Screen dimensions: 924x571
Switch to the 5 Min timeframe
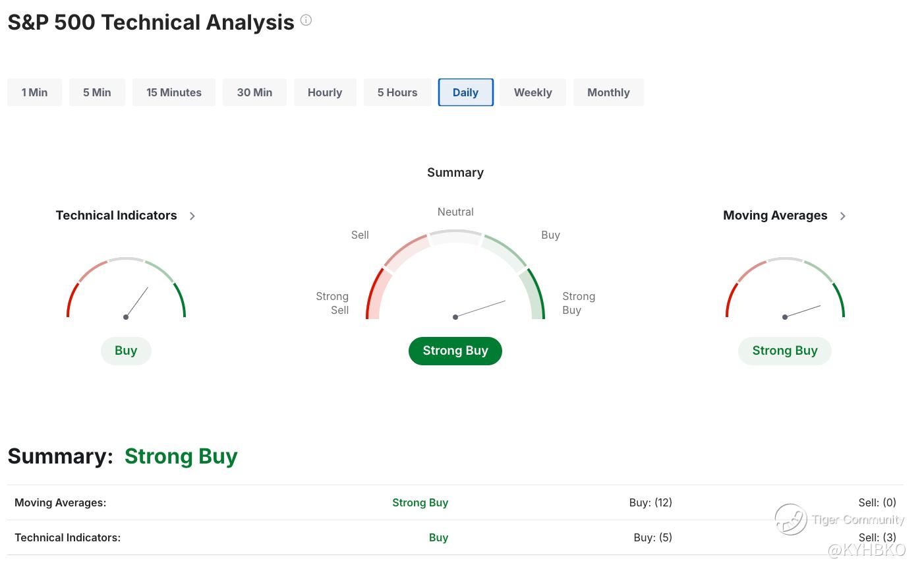point(97,92)
